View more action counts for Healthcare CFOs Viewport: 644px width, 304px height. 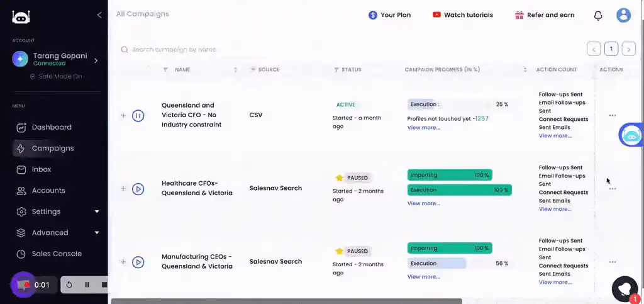(555, 209)
